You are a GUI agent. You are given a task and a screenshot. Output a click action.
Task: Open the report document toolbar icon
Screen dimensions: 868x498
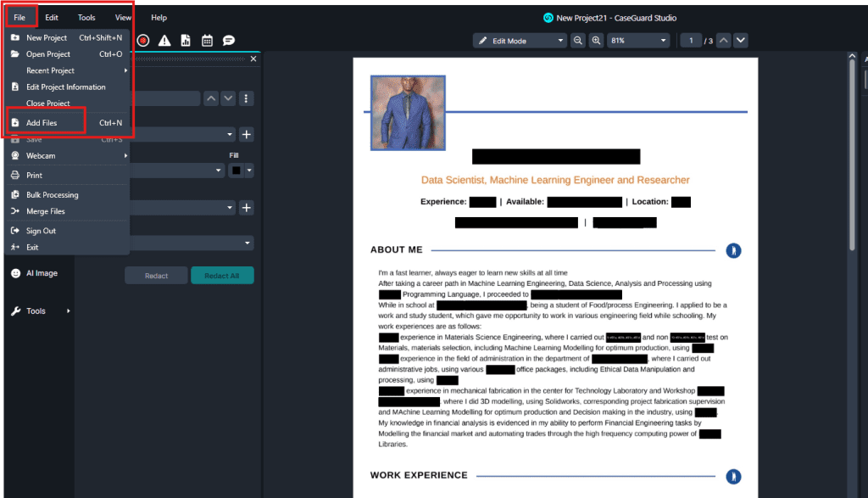pyautogui.click(x=185, y=41)
